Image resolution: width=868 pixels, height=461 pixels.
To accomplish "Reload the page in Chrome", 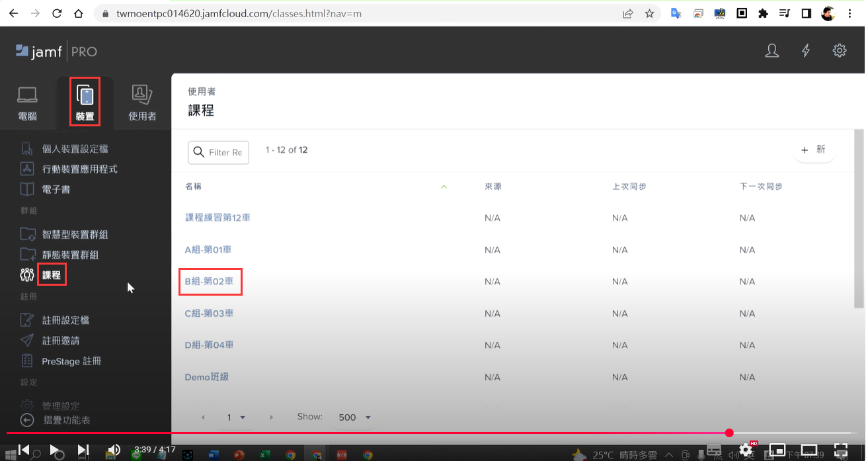I will click(57, 13).
